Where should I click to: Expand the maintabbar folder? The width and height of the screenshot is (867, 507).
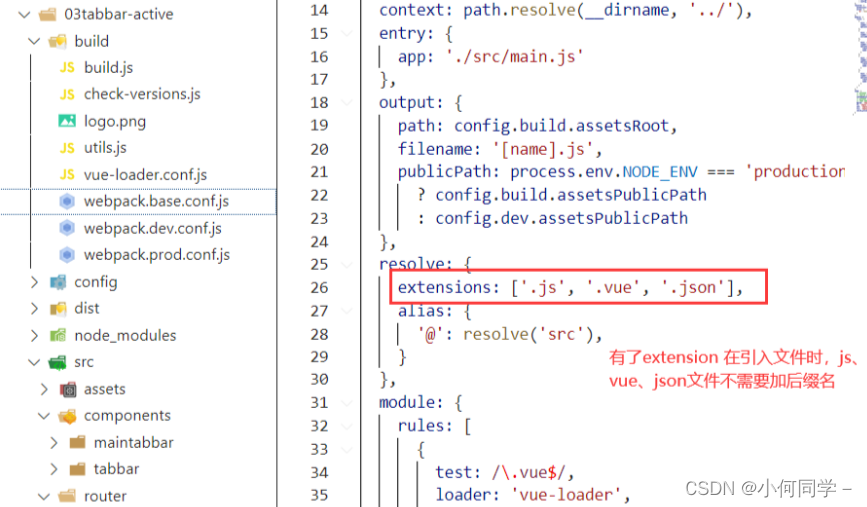[54, 442]
